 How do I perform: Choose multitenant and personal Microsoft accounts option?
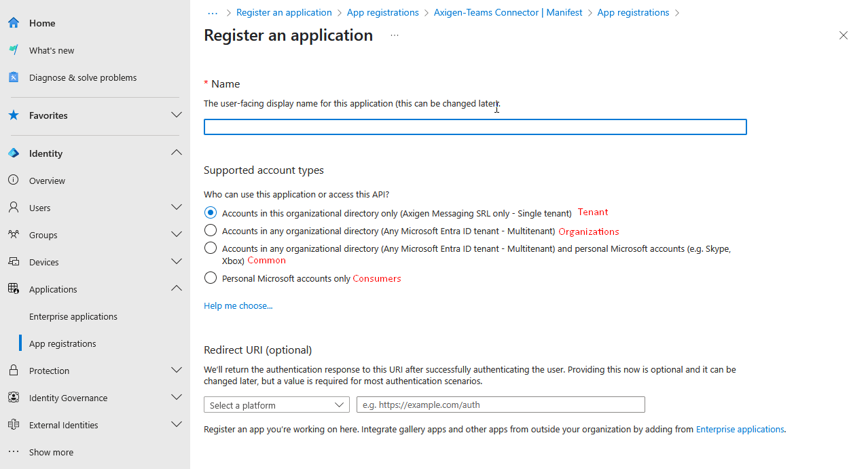pos(211,248)
